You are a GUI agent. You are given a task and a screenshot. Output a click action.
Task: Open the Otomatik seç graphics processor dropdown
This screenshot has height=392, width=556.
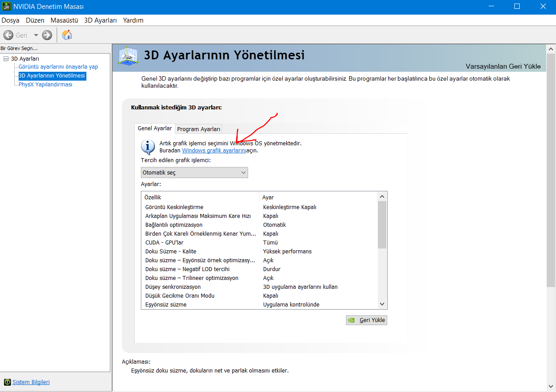tap(194, 172)
